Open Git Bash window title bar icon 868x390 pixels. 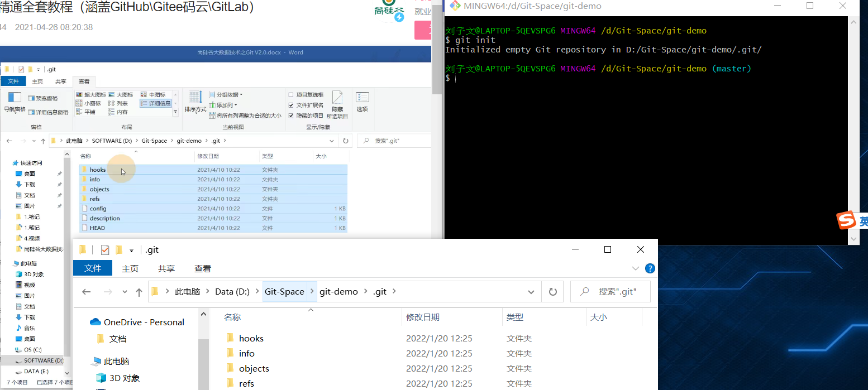(x=455, y=6)
